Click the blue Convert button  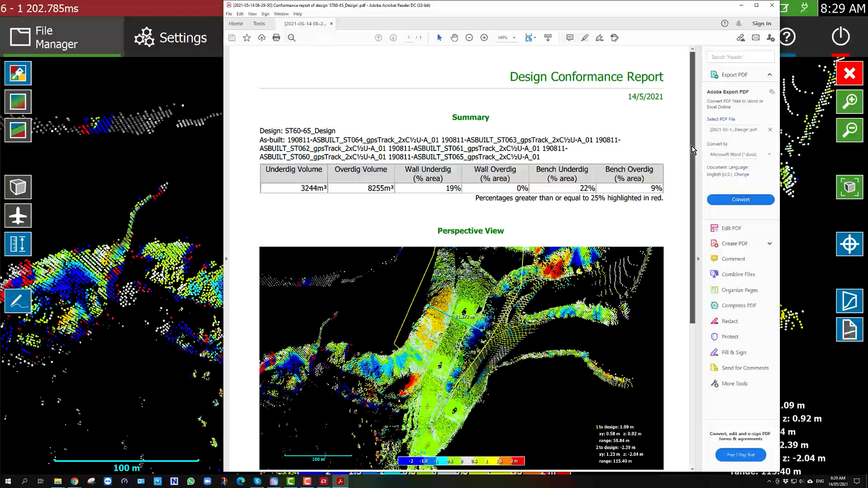coord(741,200)
